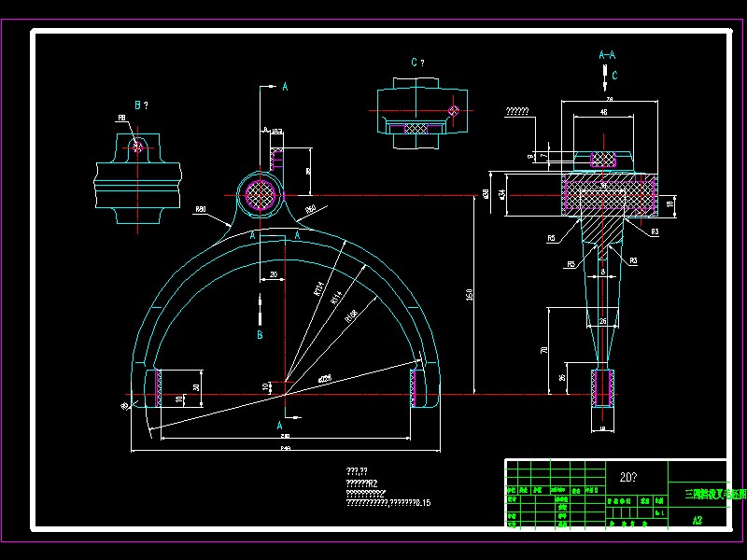This screenshot has width=747, height=560.
Task: Select the 20 offset dimension text
Action: (274, 274)
